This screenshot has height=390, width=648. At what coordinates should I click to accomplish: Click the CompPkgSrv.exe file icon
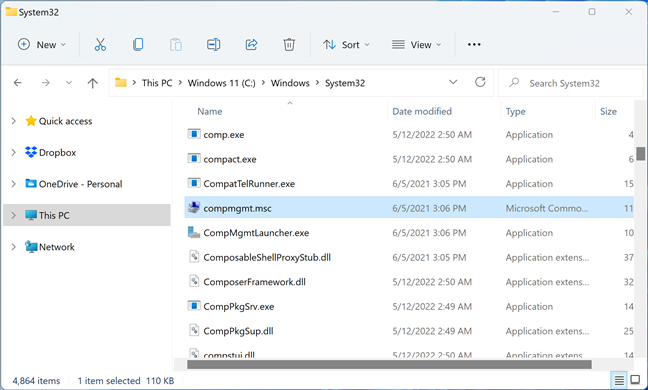tap(194, 306)
